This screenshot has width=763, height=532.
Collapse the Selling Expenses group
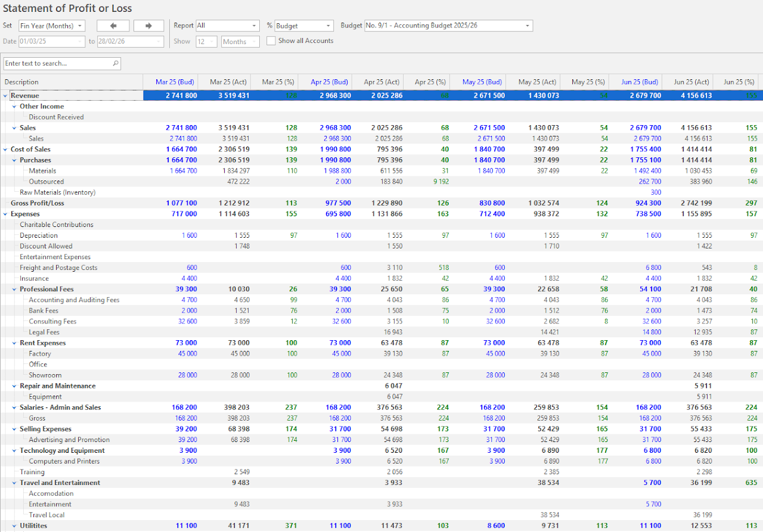[x=14, y=429]
